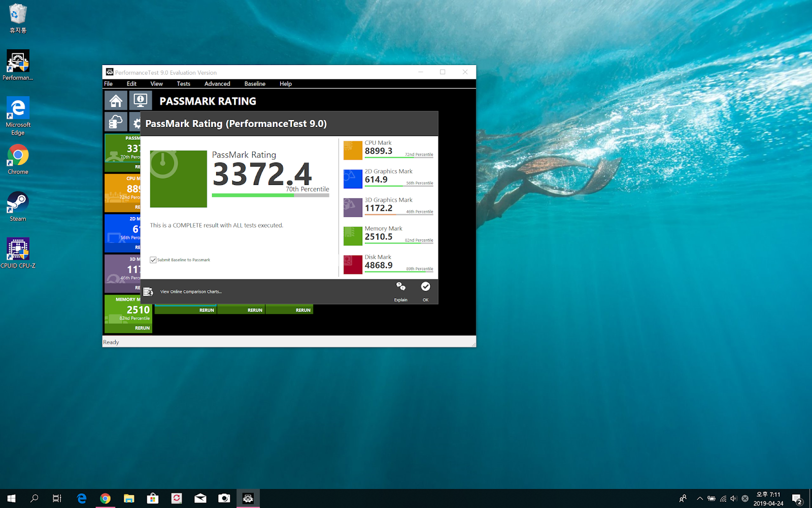This screenshot has height=508, width=812.
Task: Click the 2D Graphics Mark value 614.9
Action: coord(376,179)
